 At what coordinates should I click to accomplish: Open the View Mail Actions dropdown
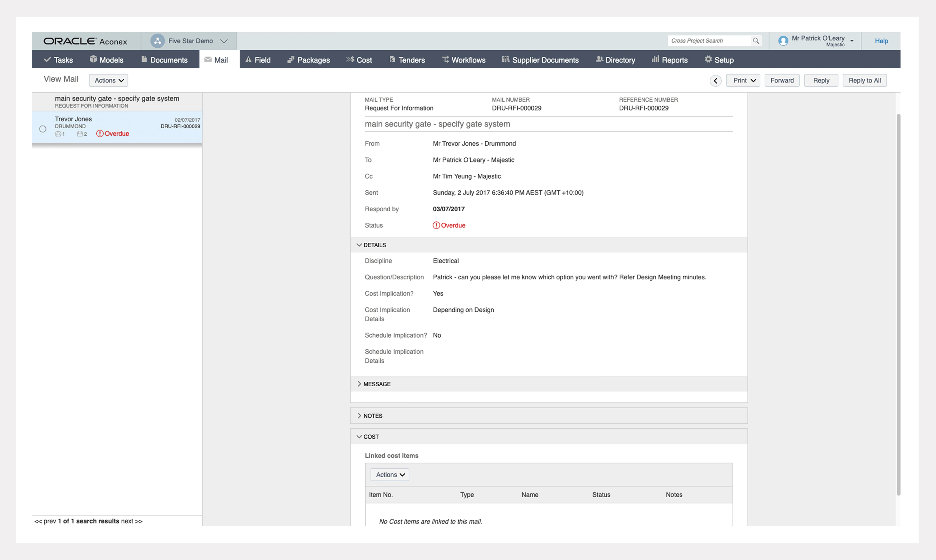point(109,80)
